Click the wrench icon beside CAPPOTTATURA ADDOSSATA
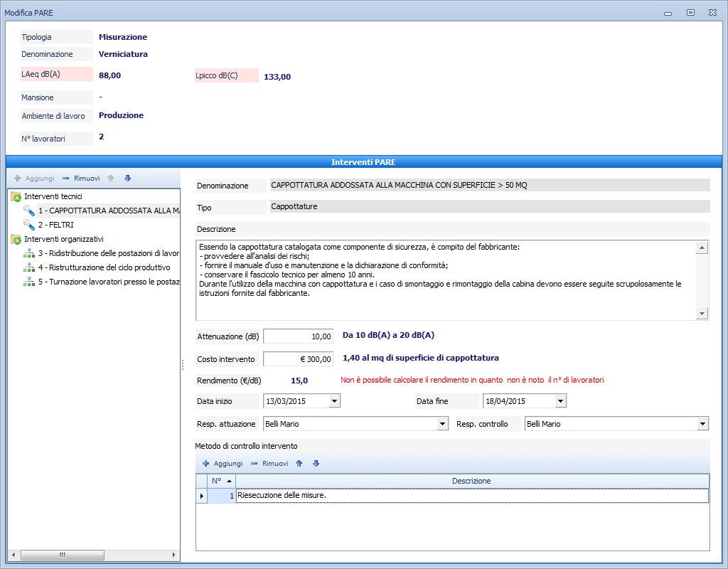 [28, 211]
